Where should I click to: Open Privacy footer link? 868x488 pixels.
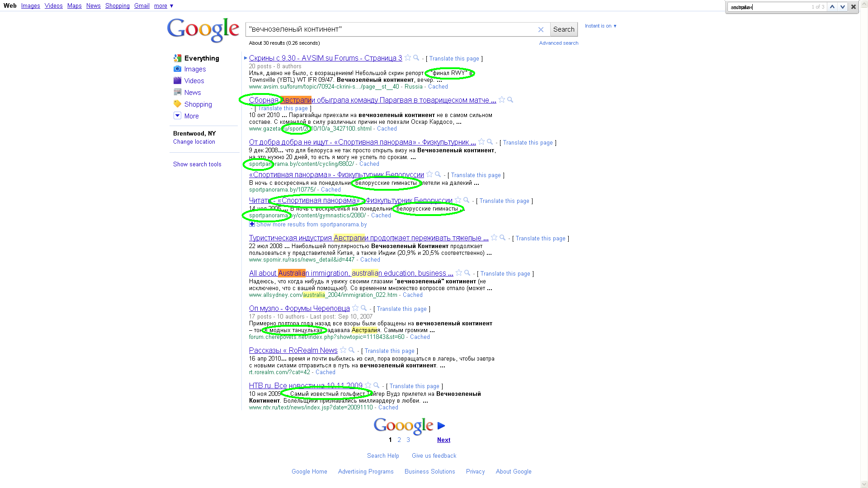pyautogui.click(x=475, y=472)
